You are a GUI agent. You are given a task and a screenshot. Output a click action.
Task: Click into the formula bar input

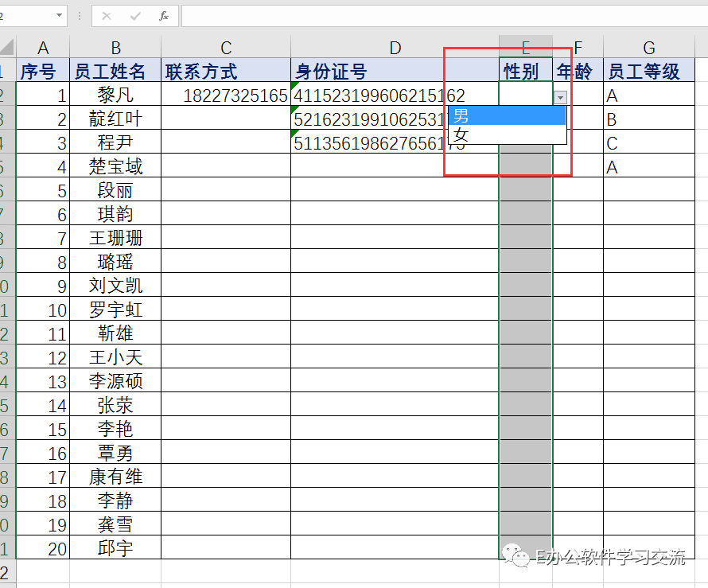point(445,16)
